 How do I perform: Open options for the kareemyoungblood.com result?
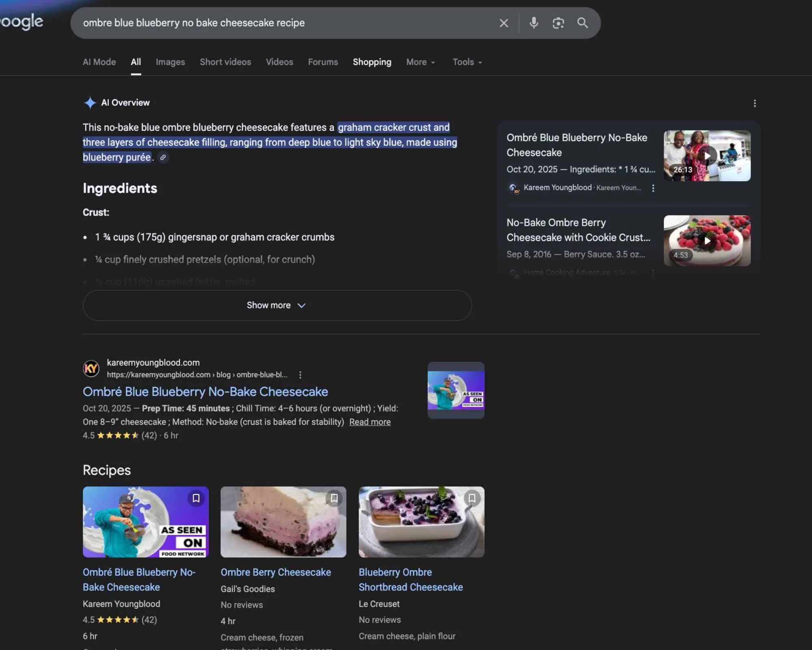coord(300,375)
